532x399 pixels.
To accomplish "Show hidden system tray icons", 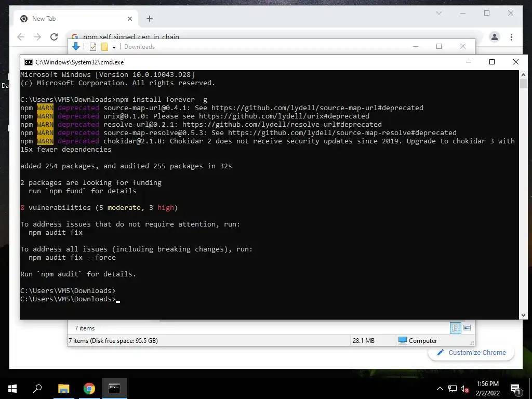I will pyautogui.click(x=440, y=389).
